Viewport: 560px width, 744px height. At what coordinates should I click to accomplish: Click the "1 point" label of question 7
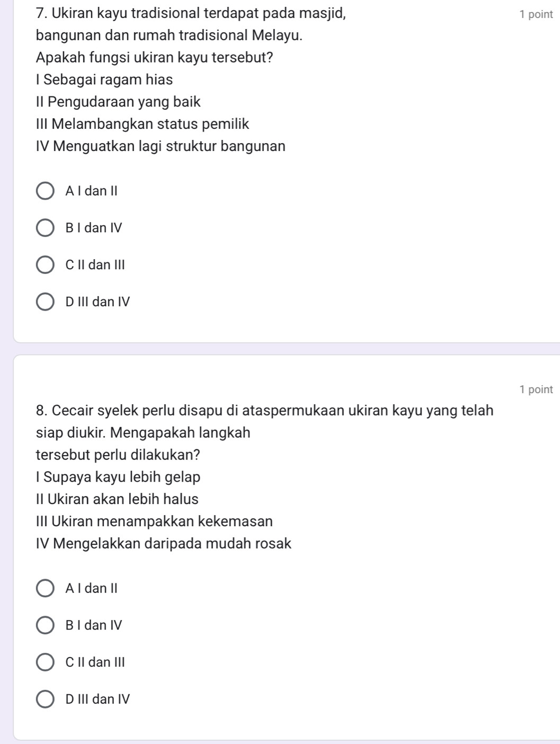coord(536,15)
